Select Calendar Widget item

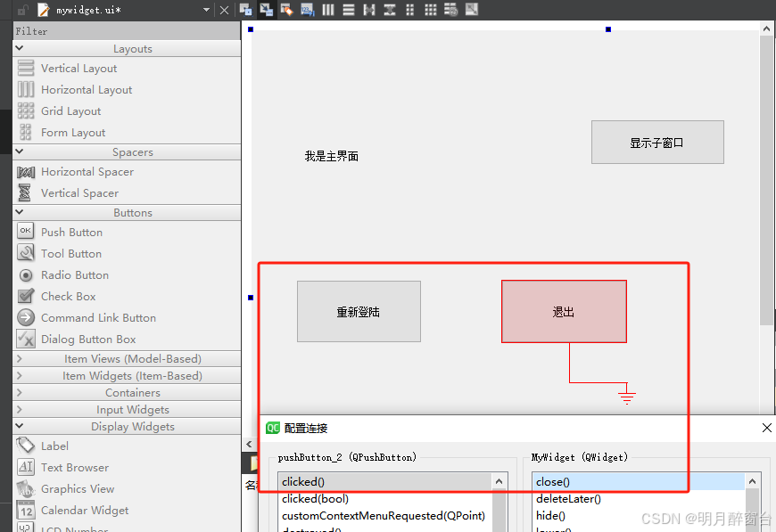(127, 510)
